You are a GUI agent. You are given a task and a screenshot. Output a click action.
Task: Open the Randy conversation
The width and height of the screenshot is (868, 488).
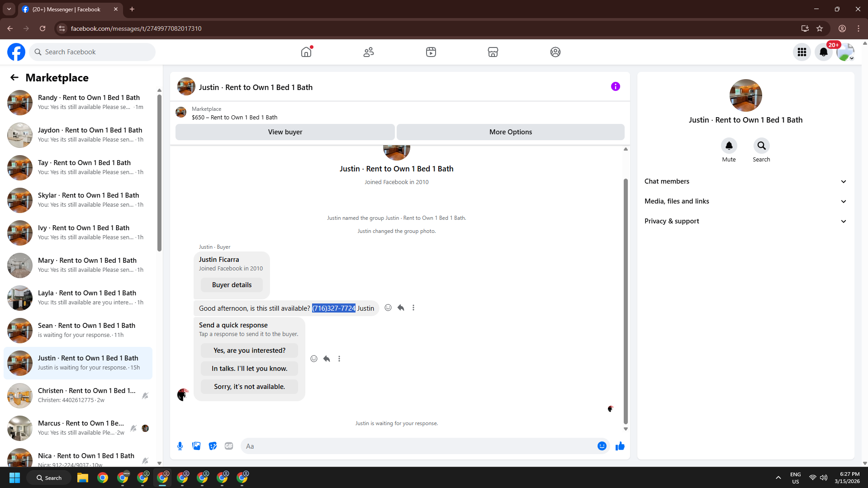coord(78,102)
